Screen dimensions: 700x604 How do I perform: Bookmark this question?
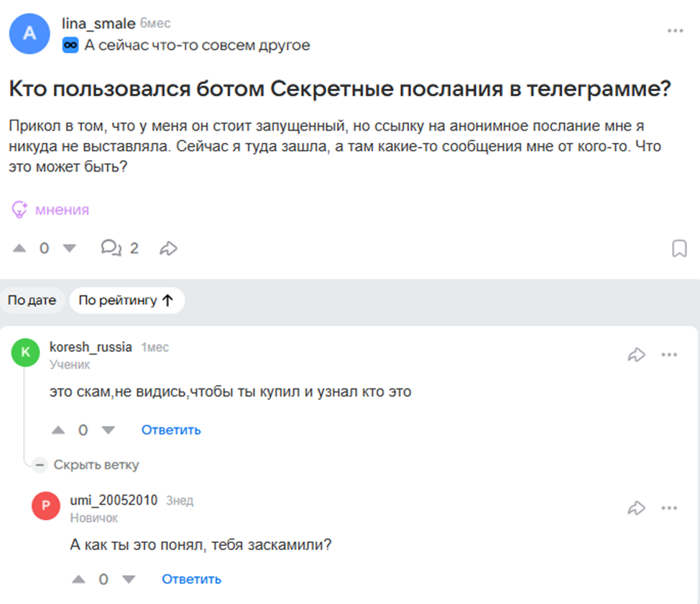(678, 248)
